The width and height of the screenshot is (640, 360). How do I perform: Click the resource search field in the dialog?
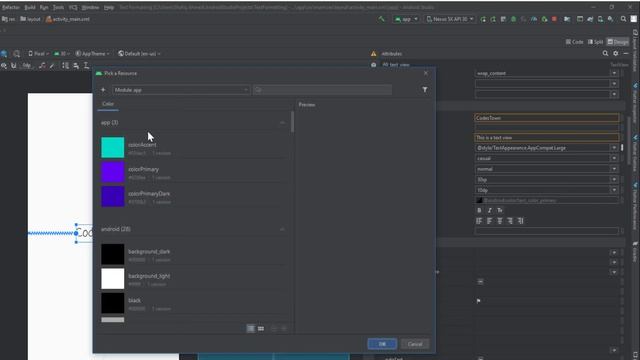click(322, 90)
